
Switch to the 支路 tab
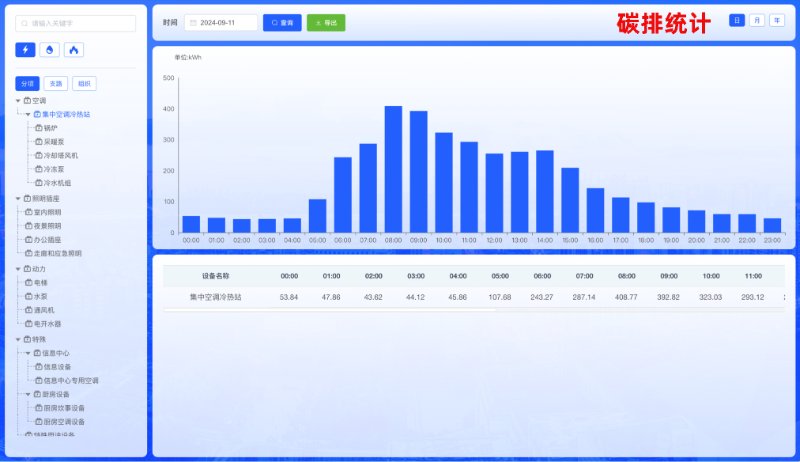(x=55, y=84)
